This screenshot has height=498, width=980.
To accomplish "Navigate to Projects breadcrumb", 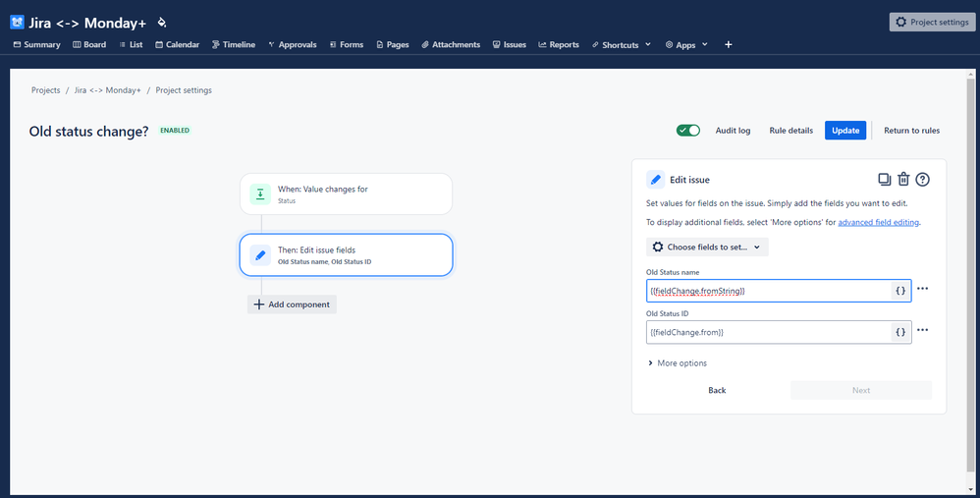I will tap(45, 90).
